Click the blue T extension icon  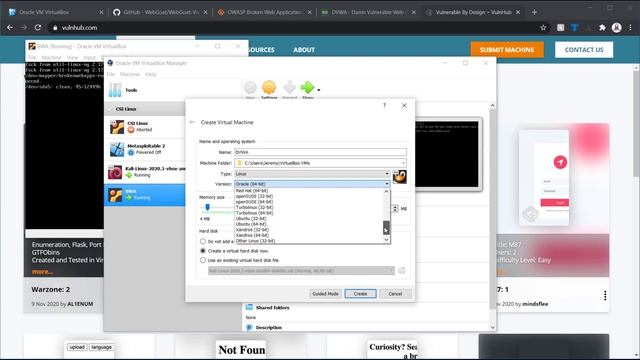click(574, 27)
